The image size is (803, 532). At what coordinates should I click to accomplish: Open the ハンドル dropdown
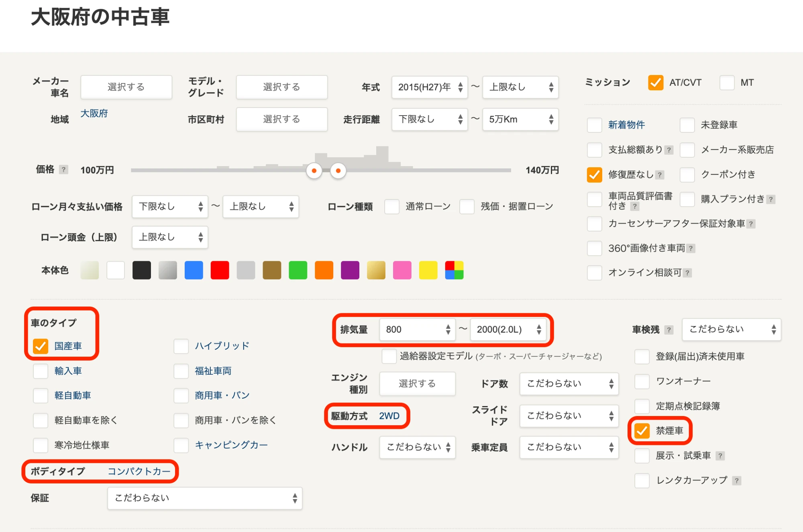(x=417, y=447)
